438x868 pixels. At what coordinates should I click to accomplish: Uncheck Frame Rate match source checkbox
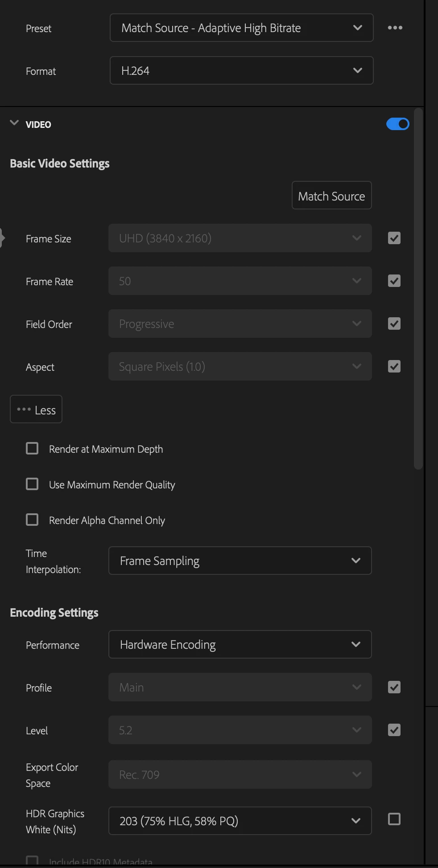[394, 281]
